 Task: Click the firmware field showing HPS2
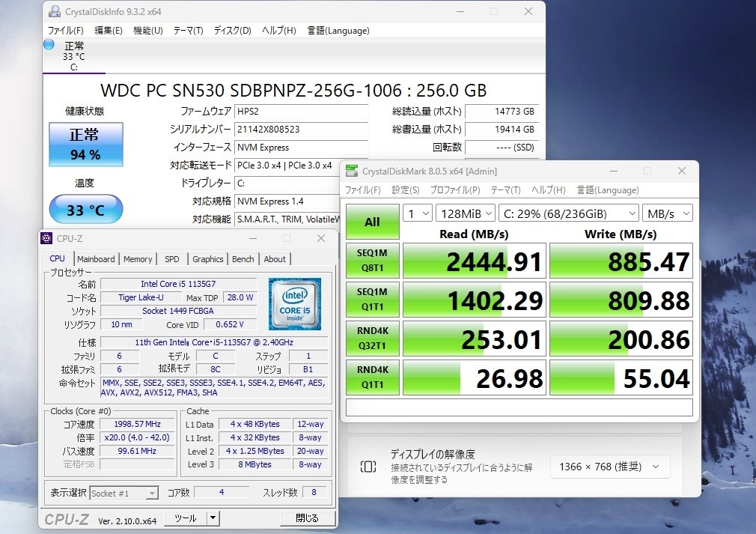302,112
